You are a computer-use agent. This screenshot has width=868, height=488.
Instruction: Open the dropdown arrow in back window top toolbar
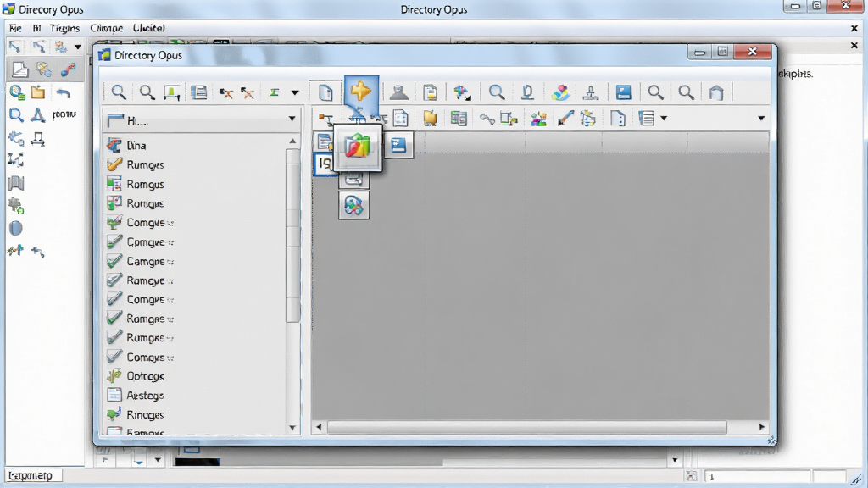coord(77,47)
